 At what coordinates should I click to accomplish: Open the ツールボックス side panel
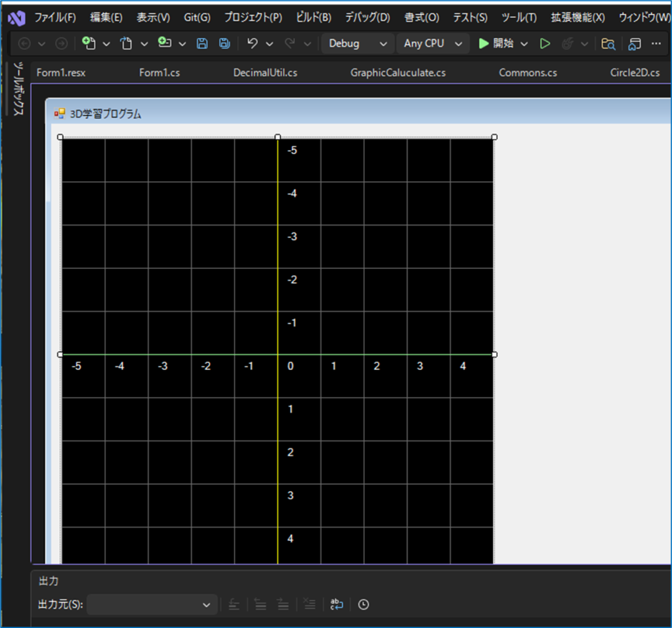point(19,89)
